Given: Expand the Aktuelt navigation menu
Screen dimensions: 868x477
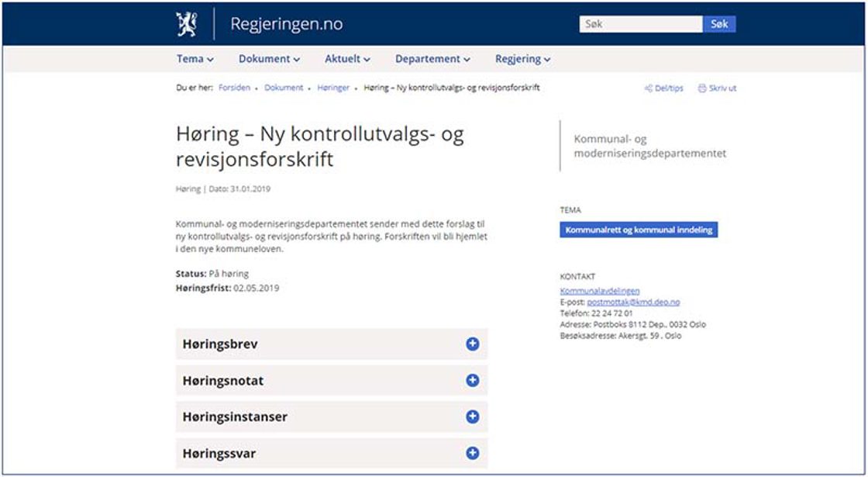Looking at the screenshot, I should [347, 59].
